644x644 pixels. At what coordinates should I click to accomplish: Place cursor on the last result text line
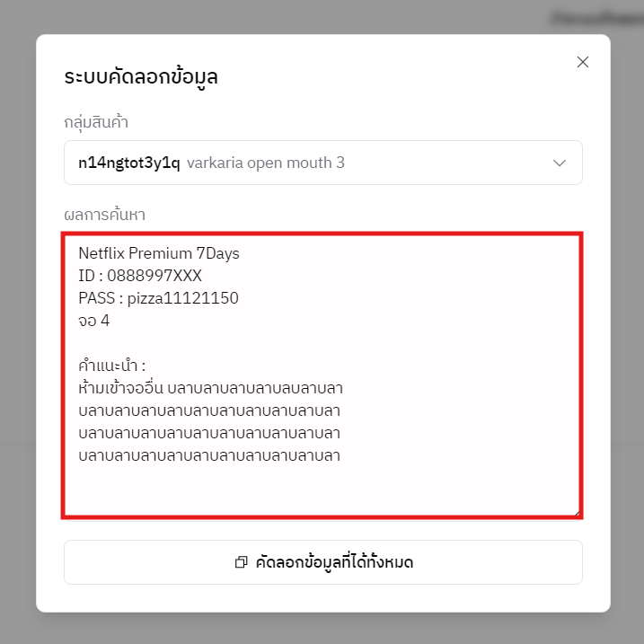[x=209, y=455]
